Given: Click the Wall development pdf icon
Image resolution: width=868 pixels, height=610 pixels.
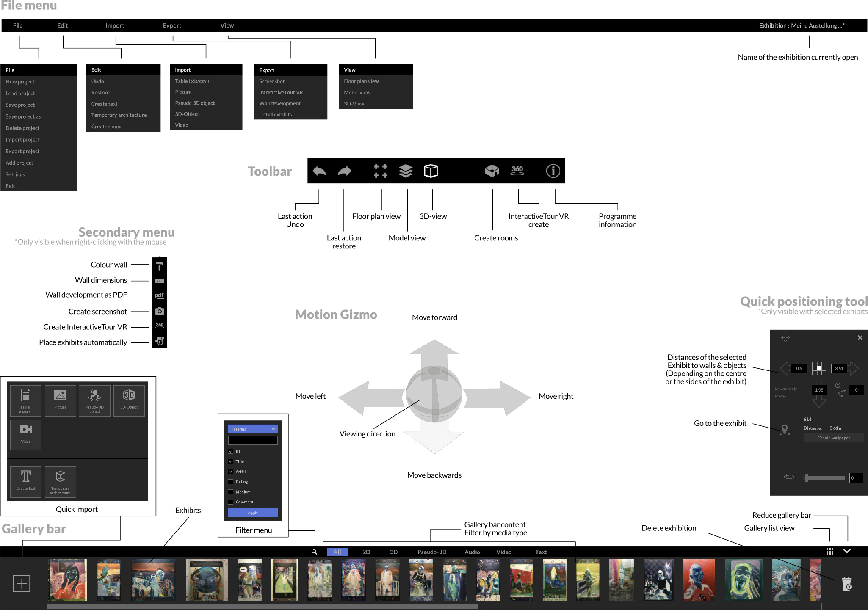Looking at the screenshot, I should (159, 295).
